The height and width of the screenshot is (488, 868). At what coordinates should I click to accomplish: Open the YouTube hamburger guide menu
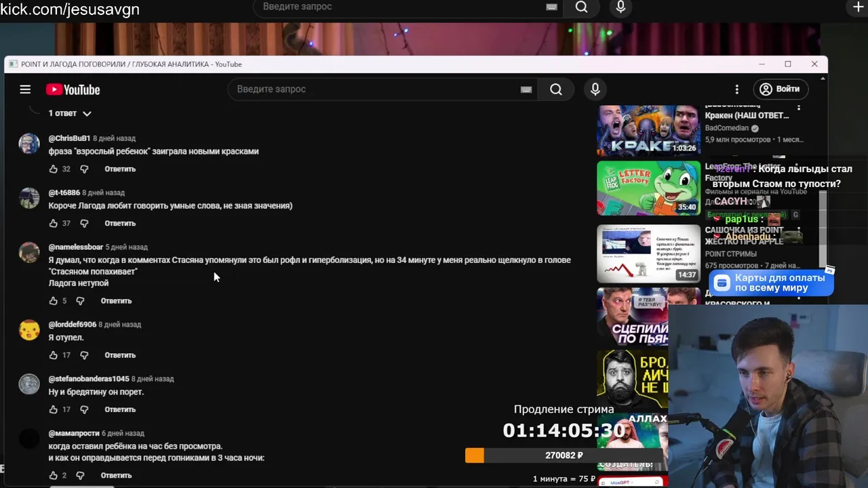pos(25,89)
